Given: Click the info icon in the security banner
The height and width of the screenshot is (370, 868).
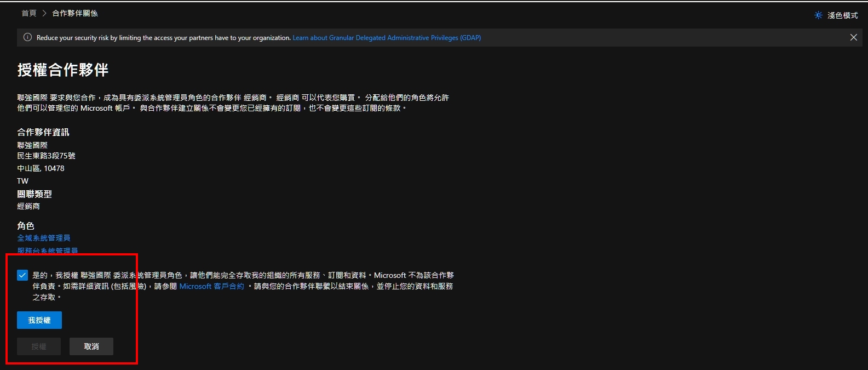Looking at the screenshot, I should tap(27, 37).
